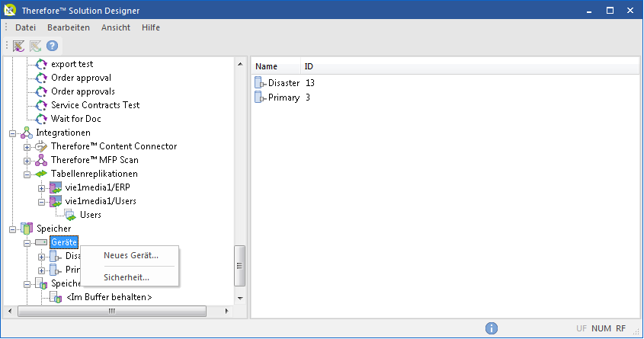Open the Bearbeiten menu
The image size is (644, 339).
click(69, 27)
